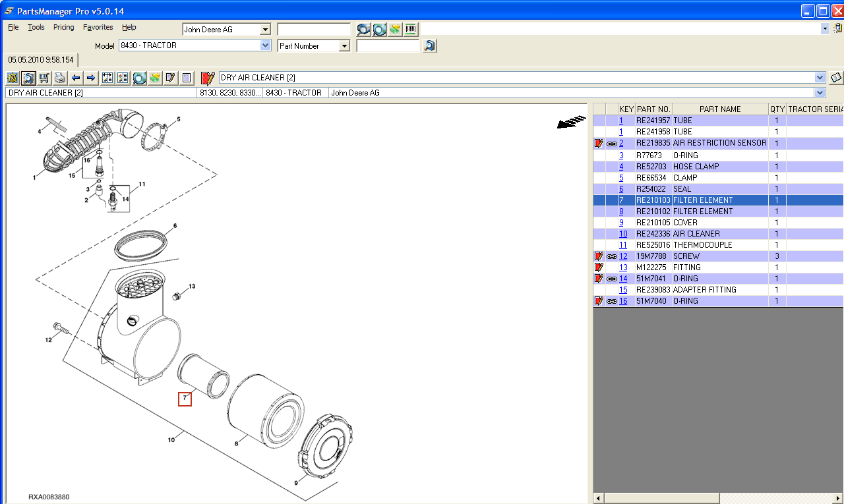844x504 pixels.
Task: Click the shopping cart toolbar icon
Action: tap(44, 78)
